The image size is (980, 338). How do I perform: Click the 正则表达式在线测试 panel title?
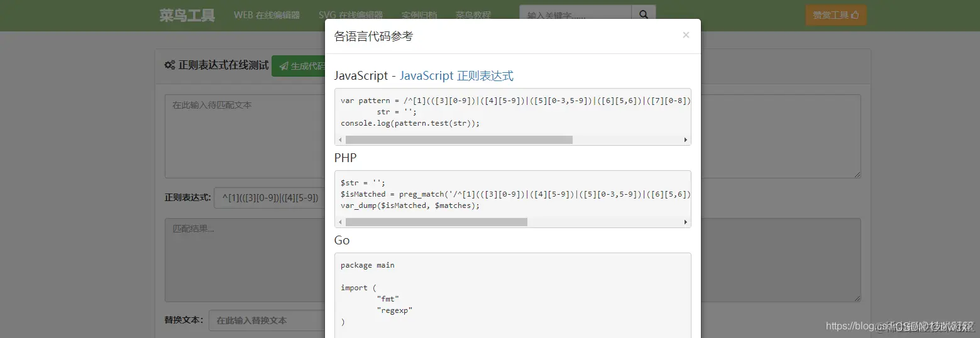pyautogui.click(x=224, y=65)
